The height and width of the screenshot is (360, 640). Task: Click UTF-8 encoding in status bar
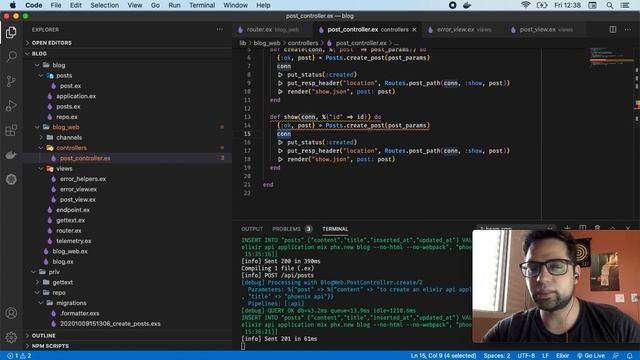[x=526, y=356]
